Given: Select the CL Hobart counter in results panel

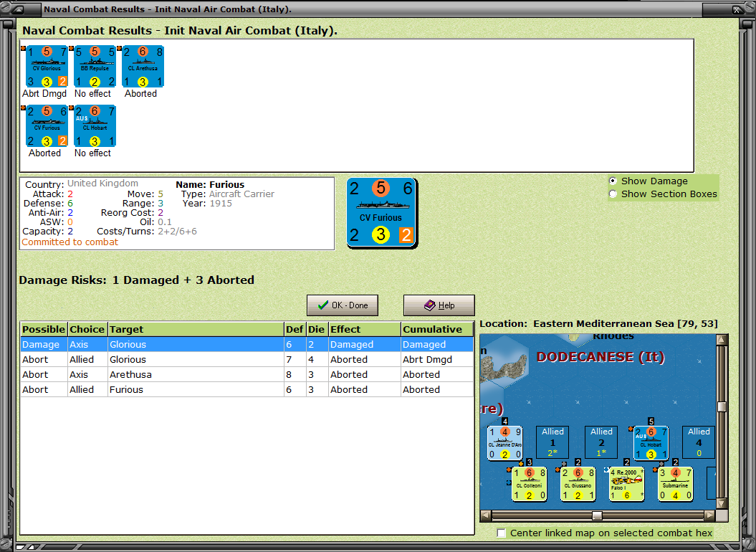Looking at the screenshot, I should coord(95,126).
